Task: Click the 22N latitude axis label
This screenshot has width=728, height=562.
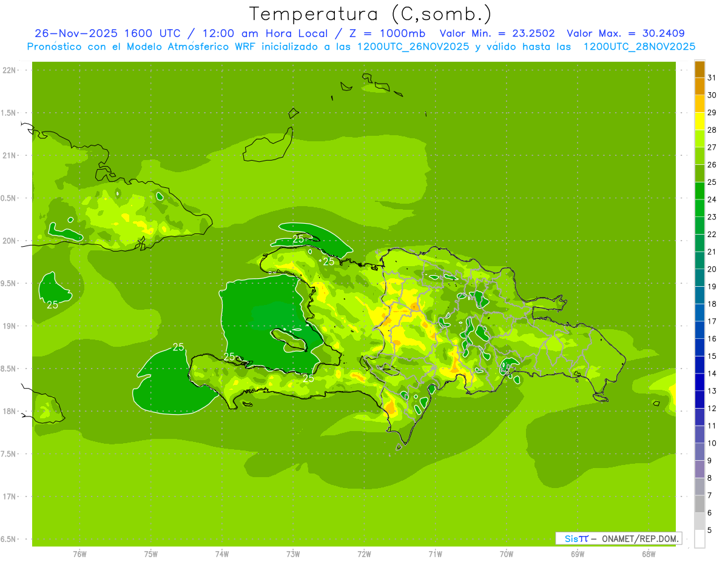Action: tap(10, 70)
